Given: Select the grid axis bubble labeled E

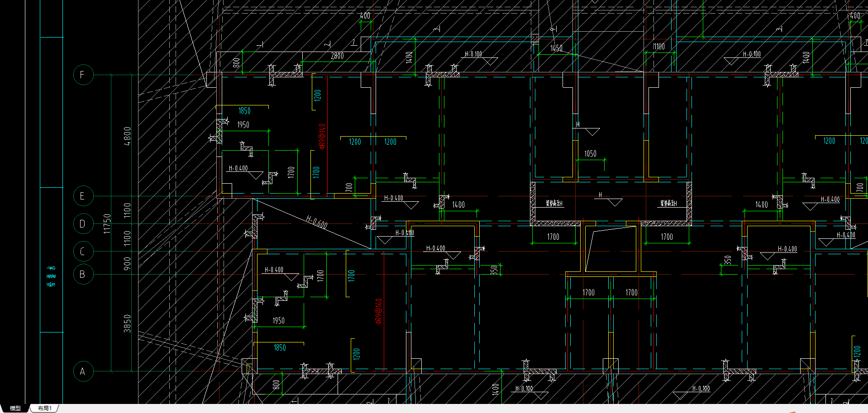Looking at the screenshot, I should point(83,196).
